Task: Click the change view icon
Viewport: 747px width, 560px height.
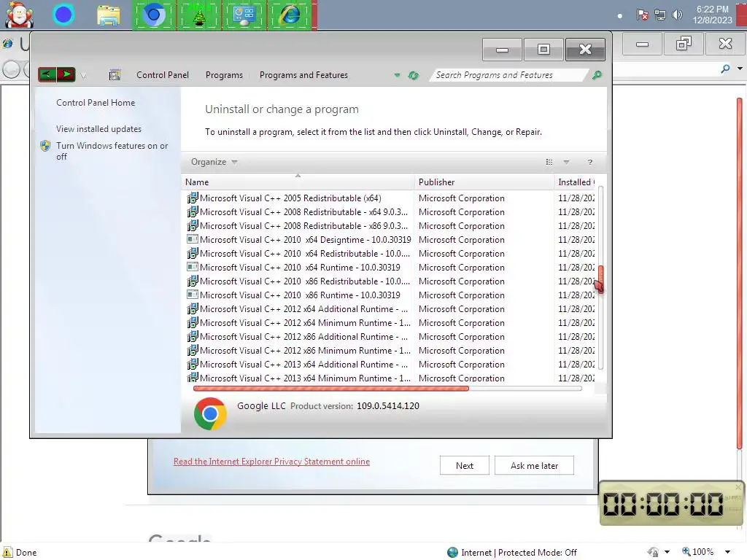Action: [x=549, y=162]
